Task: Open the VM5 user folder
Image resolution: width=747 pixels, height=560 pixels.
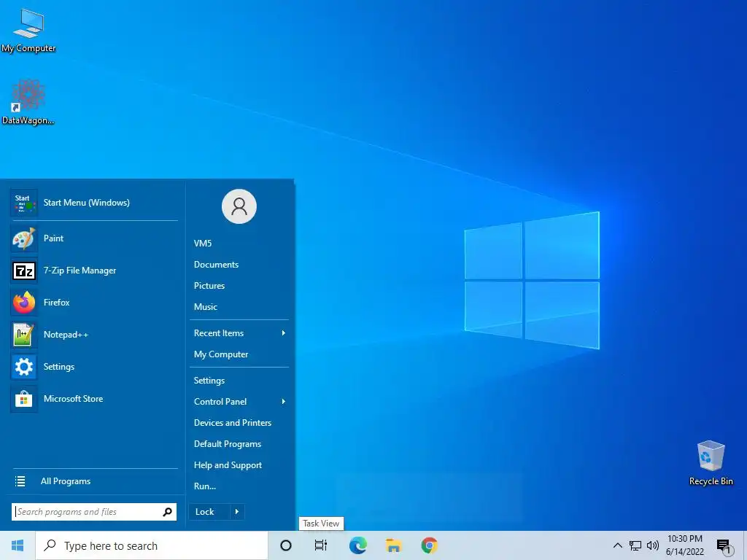Action: (203, 244)
